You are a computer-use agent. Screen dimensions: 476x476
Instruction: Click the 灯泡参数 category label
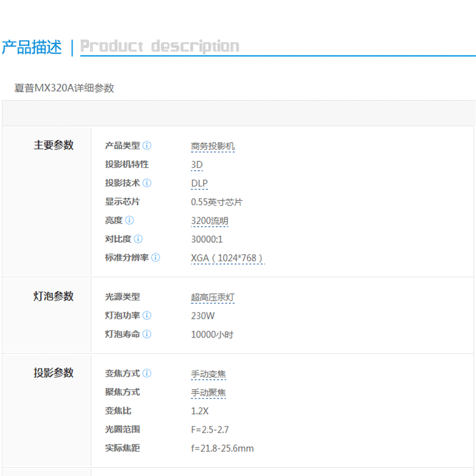click(x=54, y=296)
